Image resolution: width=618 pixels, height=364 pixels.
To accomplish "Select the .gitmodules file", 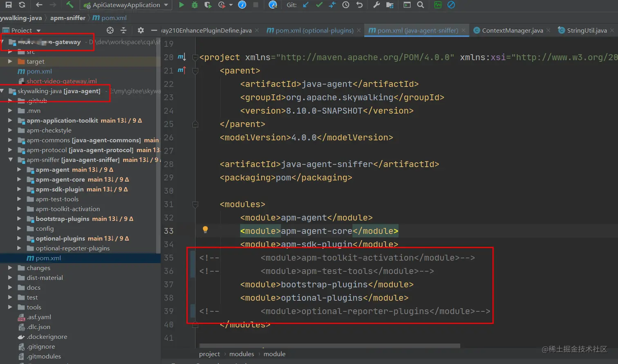I will 44,357.
